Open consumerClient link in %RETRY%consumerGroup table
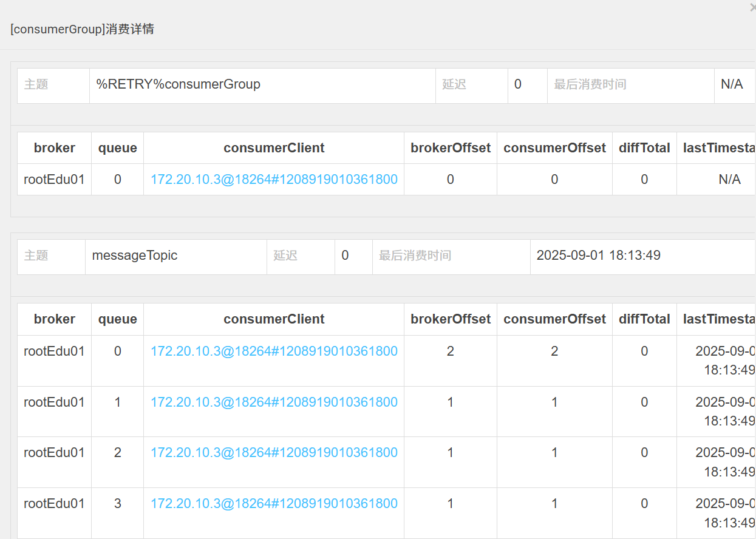This screenshot has height=539, width=756. tap(274, 180)
